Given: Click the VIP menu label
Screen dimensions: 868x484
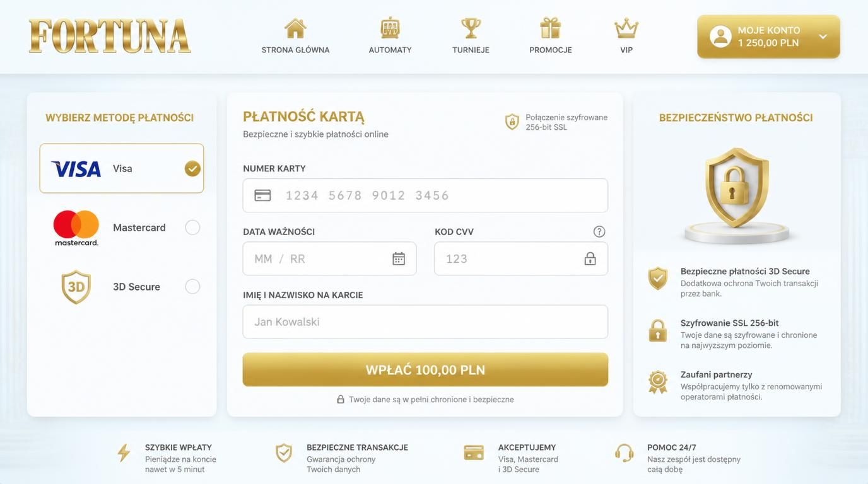Looking at the screenshot, I should pos(626,50).
